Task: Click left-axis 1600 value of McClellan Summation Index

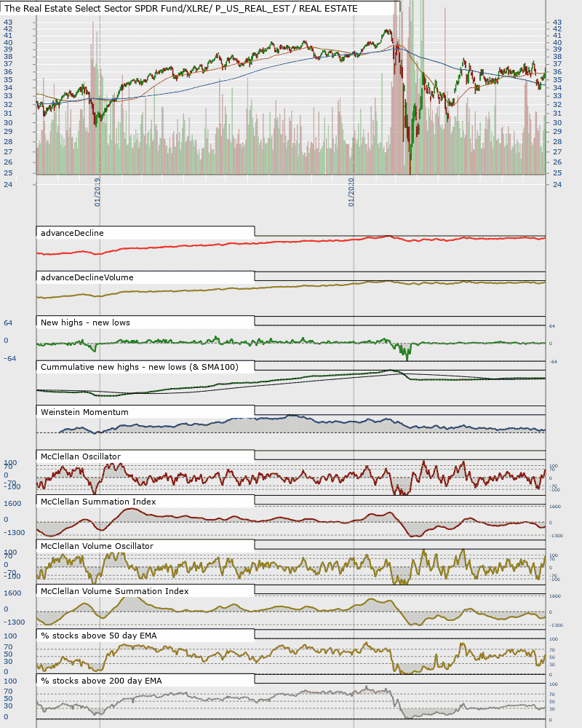Action: point(12,503)
